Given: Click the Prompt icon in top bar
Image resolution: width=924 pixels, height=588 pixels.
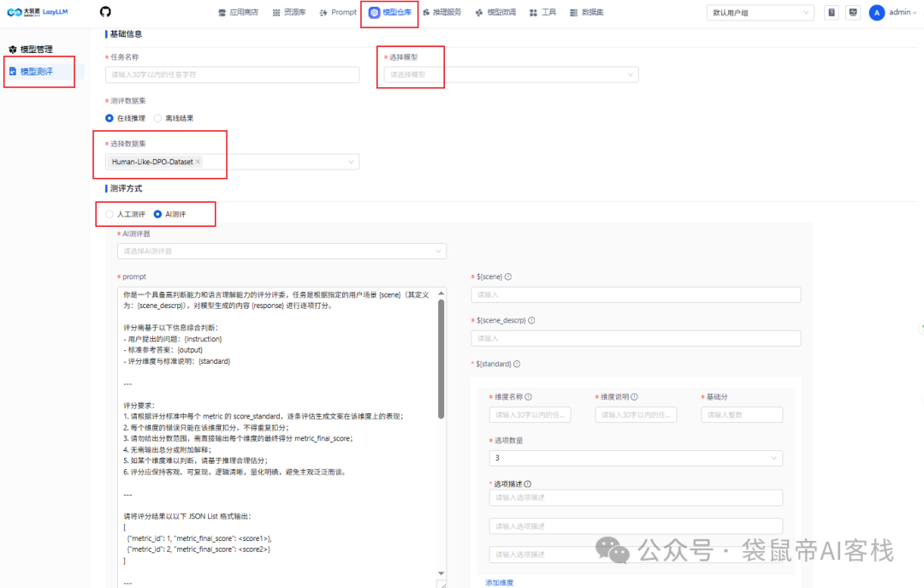Looking at the screenshot, I should point(323,12).
